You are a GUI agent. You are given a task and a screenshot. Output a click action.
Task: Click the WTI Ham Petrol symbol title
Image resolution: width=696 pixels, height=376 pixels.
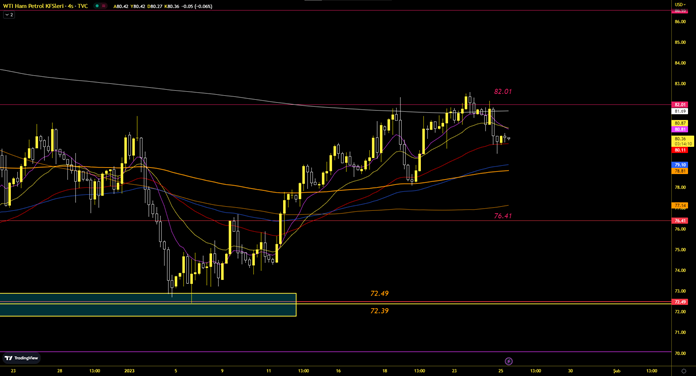(x=35, y=6)
